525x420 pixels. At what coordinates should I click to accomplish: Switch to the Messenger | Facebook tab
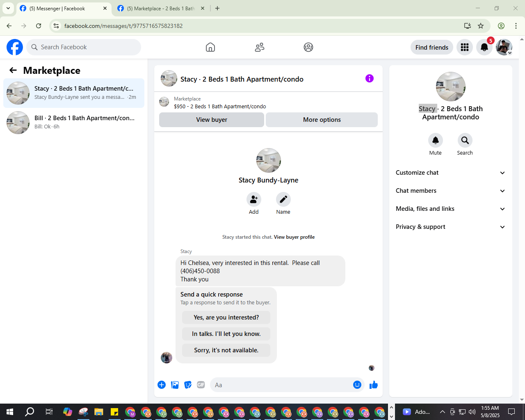pos(63,8)
